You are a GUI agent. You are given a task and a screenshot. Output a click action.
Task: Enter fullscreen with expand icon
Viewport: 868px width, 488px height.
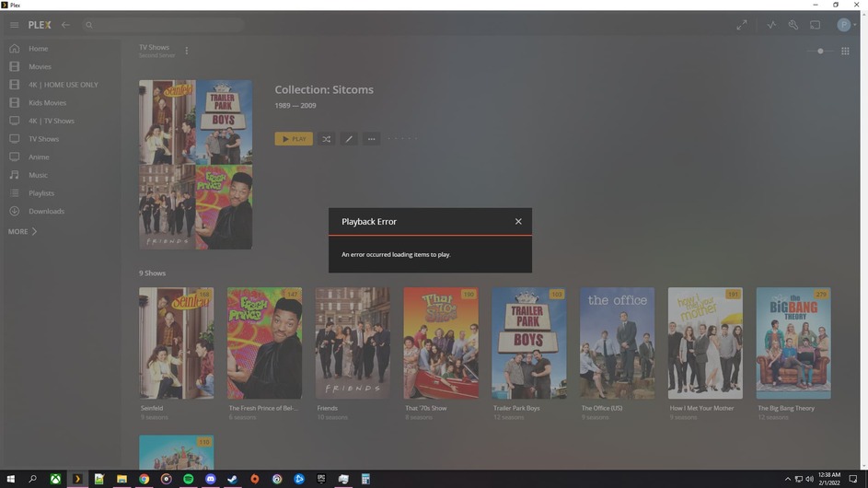742,25
